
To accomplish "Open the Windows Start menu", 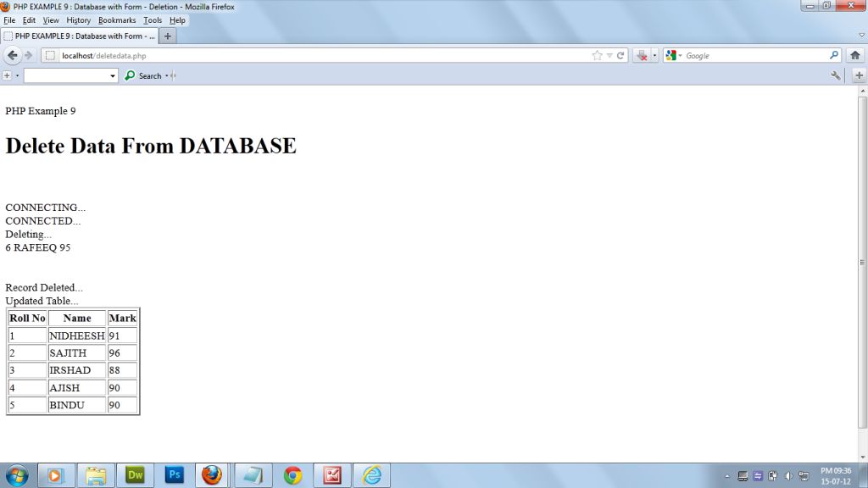I will pyautogui.click(x=17, y=475).
